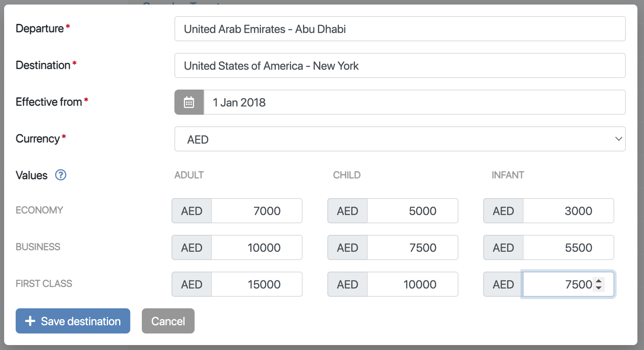Select the Destination text field
The image size is (644, 350).
[x=400, y=66]
